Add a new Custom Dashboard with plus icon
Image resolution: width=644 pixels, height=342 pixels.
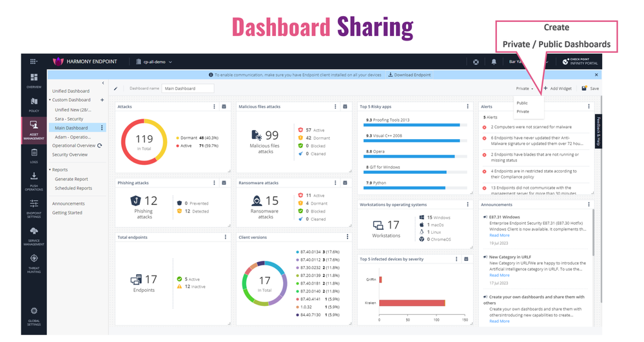(x=102, y=100)
